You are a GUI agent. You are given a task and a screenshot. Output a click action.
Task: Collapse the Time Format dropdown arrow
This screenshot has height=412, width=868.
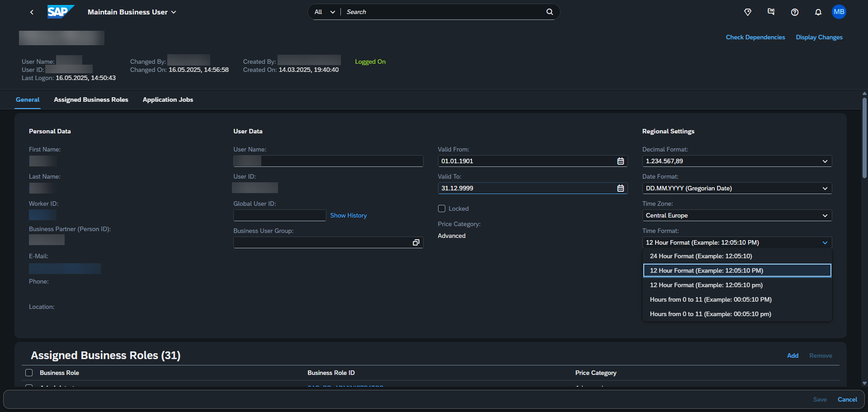[825, 242]
